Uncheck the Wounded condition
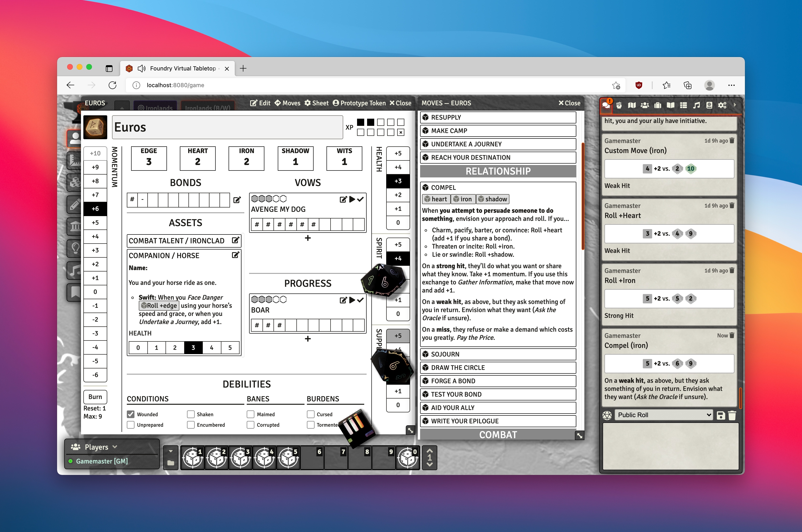Viewport: 802px width, 532px height. pyautogui.click(x=131, y=414)
